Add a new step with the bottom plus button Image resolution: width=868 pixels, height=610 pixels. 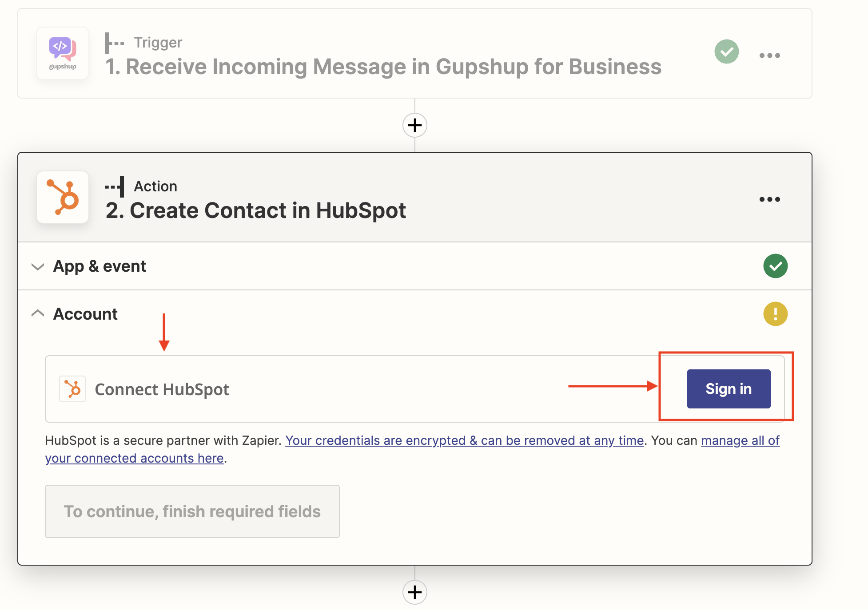point(414,592)
